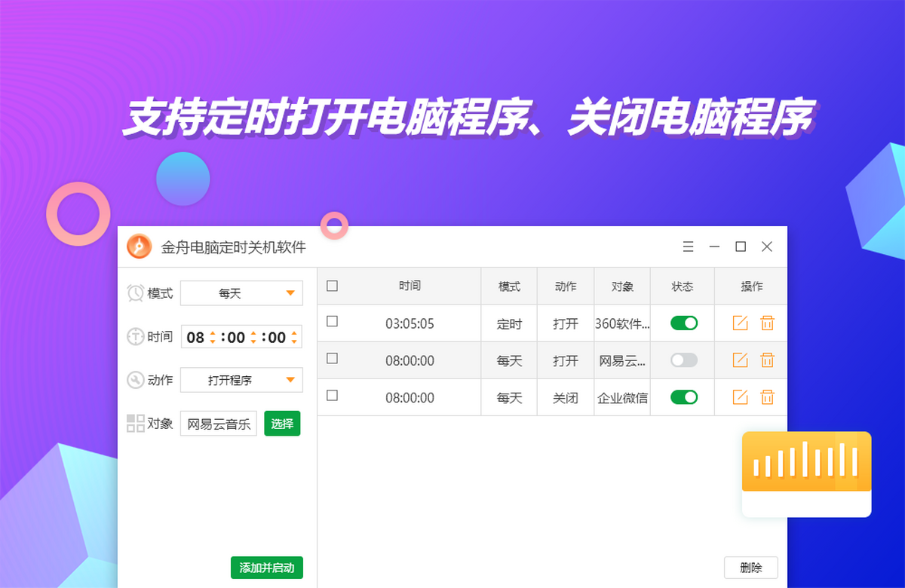Viewport: 905px width, 588px height.
Task: Click trash icon for the 网易云 task
Action: (767, 360)
